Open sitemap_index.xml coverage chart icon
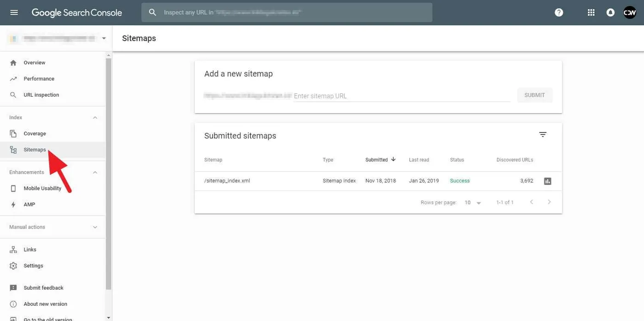The height and width of the screenshot is (321, 644). pos(547,181)
